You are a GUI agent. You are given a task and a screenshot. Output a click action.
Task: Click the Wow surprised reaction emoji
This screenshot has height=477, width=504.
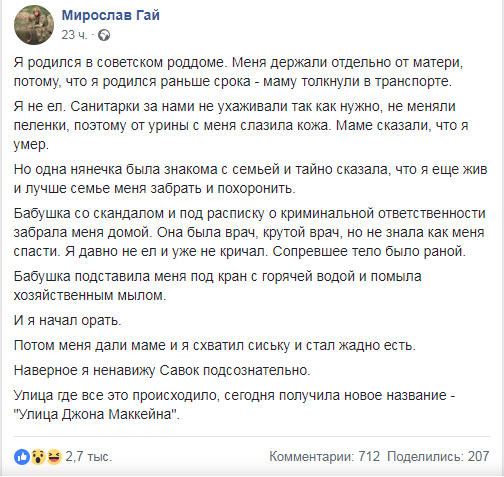pos(38,457)
